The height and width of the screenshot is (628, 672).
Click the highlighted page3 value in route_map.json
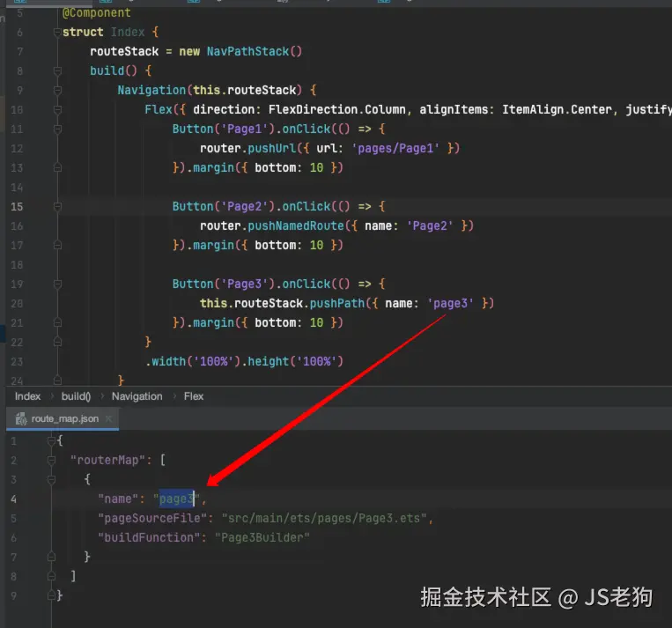click(x=176, y=499)
